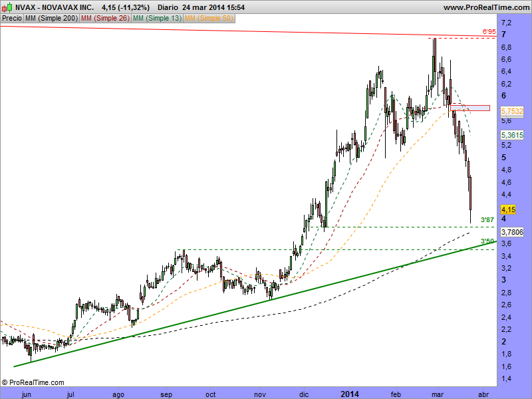Click the green "5,3615" moving average value
This screenshot has width=532, height=399.
pos(512,136)
